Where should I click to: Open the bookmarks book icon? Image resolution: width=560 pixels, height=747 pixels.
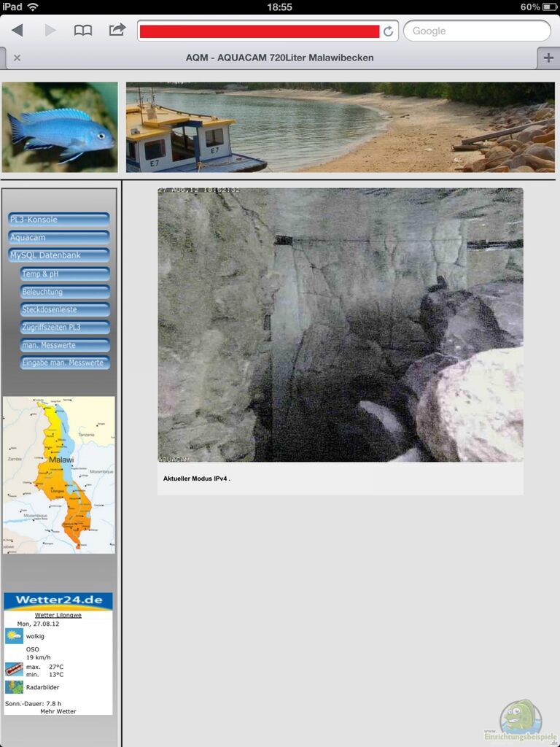(83, 30)
